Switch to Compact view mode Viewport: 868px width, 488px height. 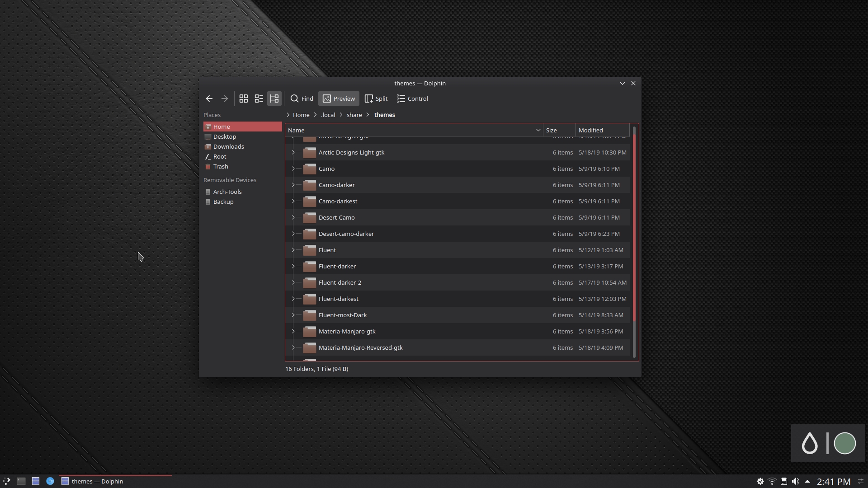259,99
